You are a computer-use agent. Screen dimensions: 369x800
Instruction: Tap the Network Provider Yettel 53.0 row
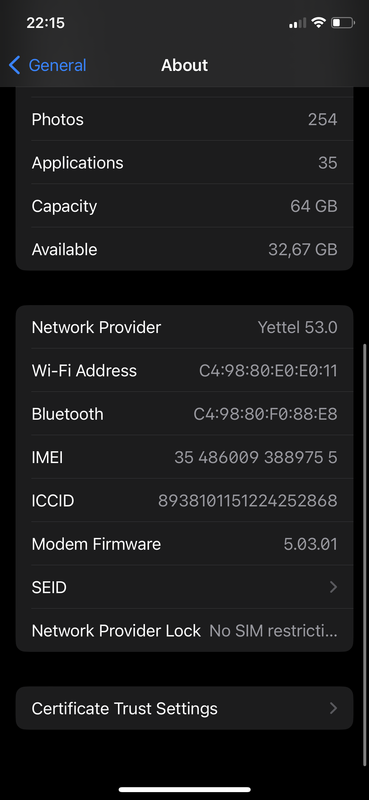pyautogui.click(x=184, y=327)
